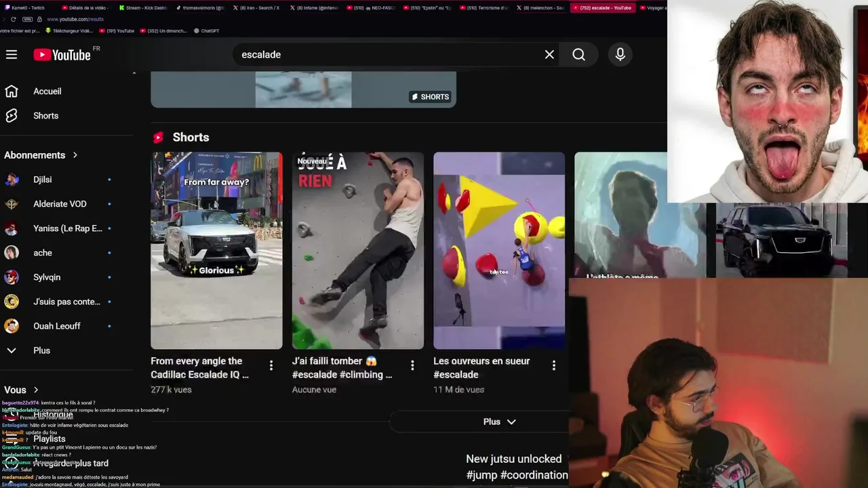
Task: Open options for Les ouvreurs en sueur short
Action: tap(553, 365)
